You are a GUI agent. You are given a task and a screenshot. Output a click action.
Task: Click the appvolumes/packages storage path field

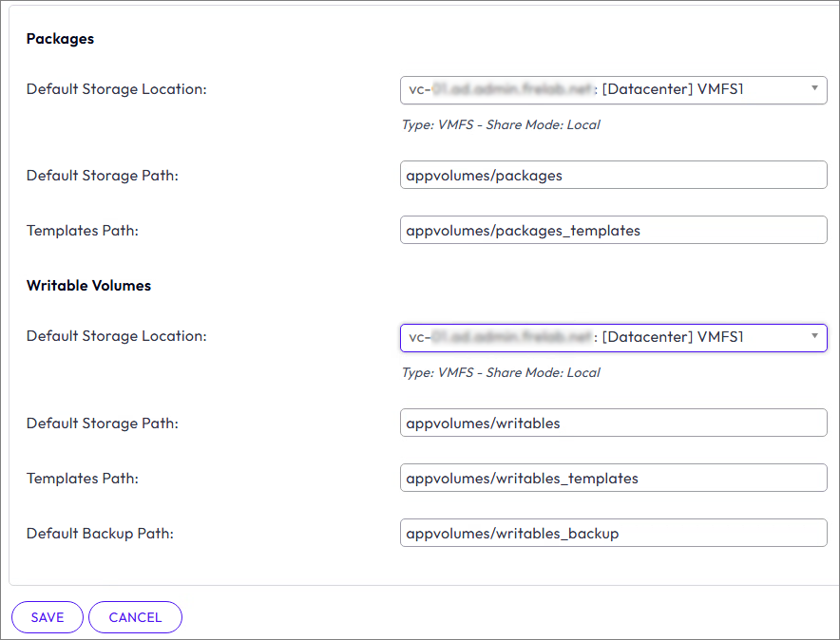613,176
